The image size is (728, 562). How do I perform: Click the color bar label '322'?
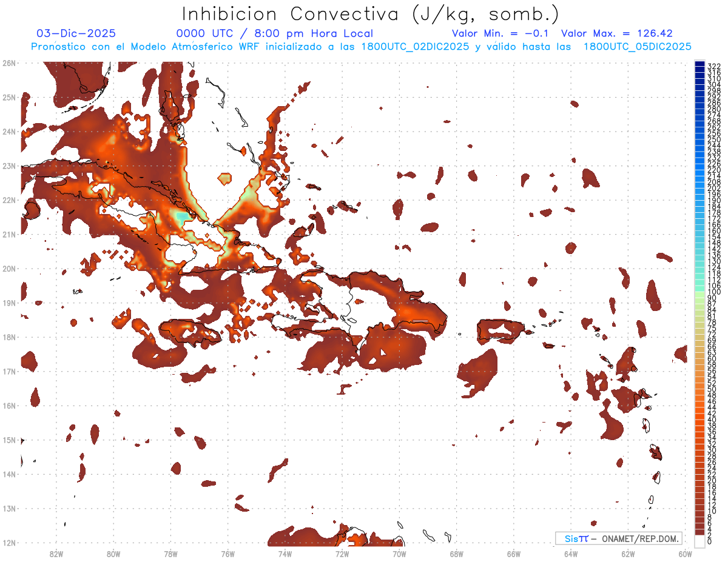(x=714, y=66)
